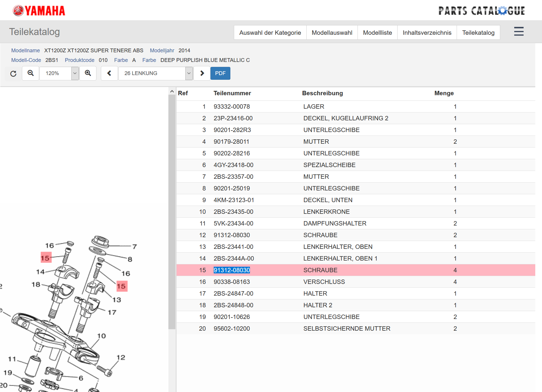Select the SELBSTSICHERNDE MUTTER row

coord(346,329)
